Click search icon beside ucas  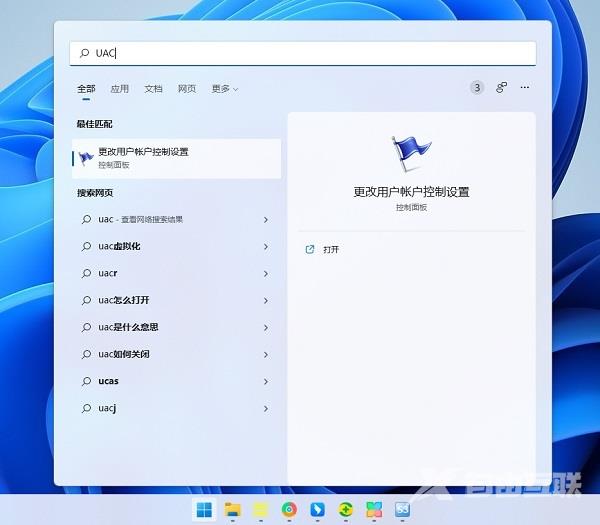86,381
